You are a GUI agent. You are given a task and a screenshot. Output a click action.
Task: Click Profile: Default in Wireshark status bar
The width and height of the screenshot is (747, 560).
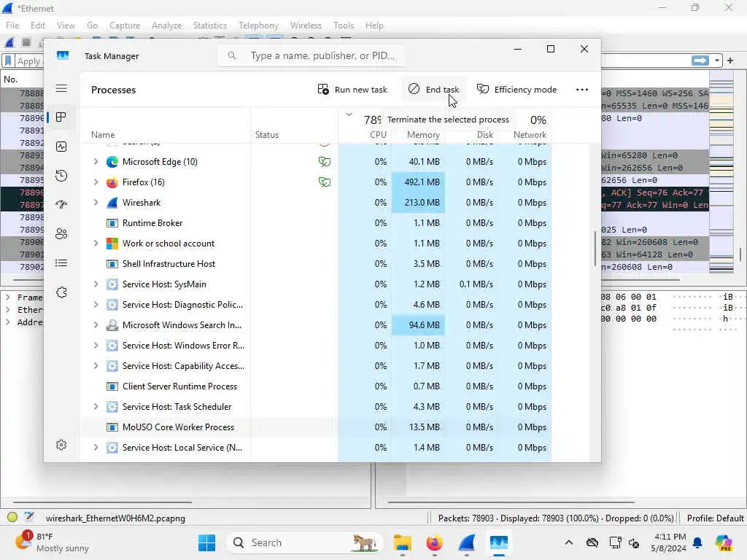[x=715, y=518]
